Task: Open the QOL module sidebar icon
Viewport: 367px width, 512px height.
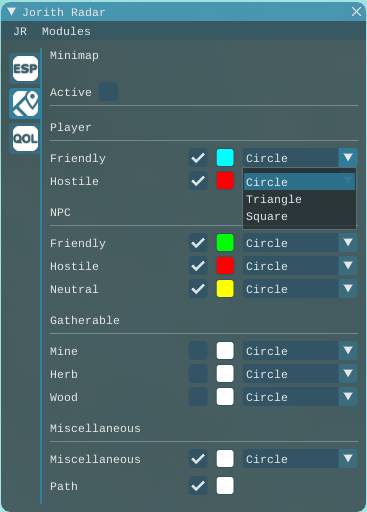Action: click(25, 138)
